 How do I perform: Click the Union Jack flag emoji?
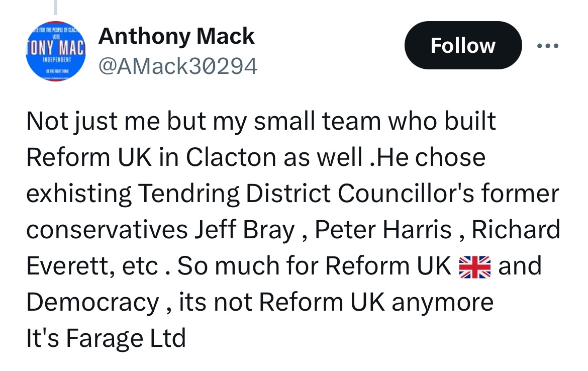[x=474, y=266]
